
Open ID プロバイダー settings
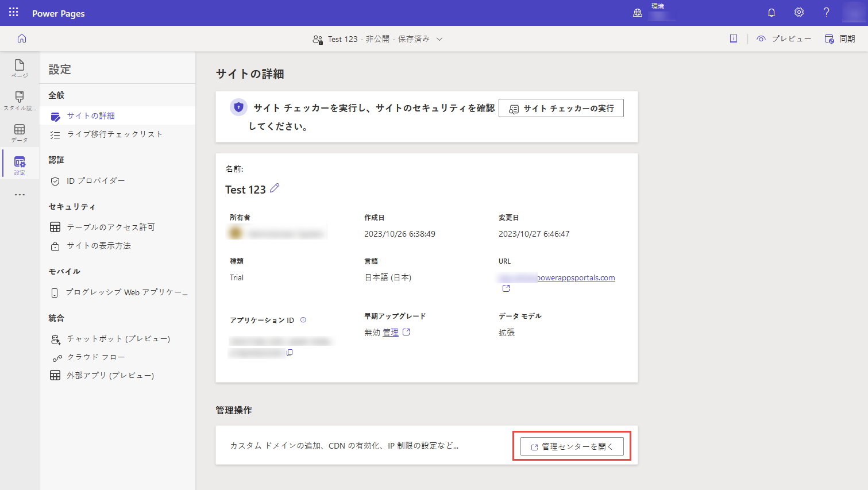pos(117,180)
